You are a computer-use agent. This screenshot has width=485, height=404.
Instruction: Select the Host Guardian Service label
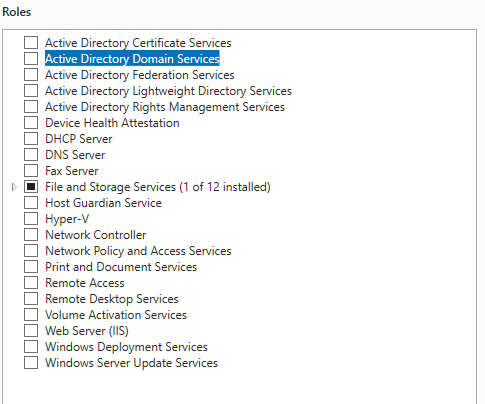pyautogui.click(x=103, y=203)
